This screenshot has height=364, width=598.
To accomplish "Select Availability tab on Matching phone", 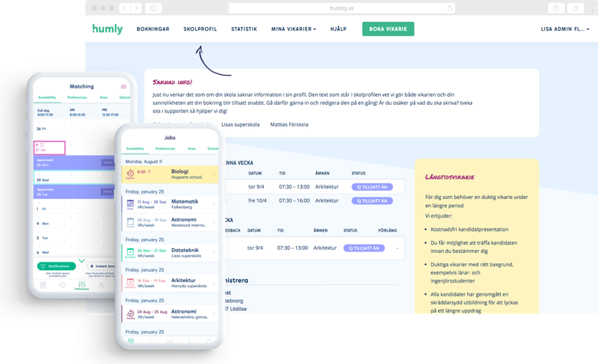I will pyautogui.click(x=47, y=97).
